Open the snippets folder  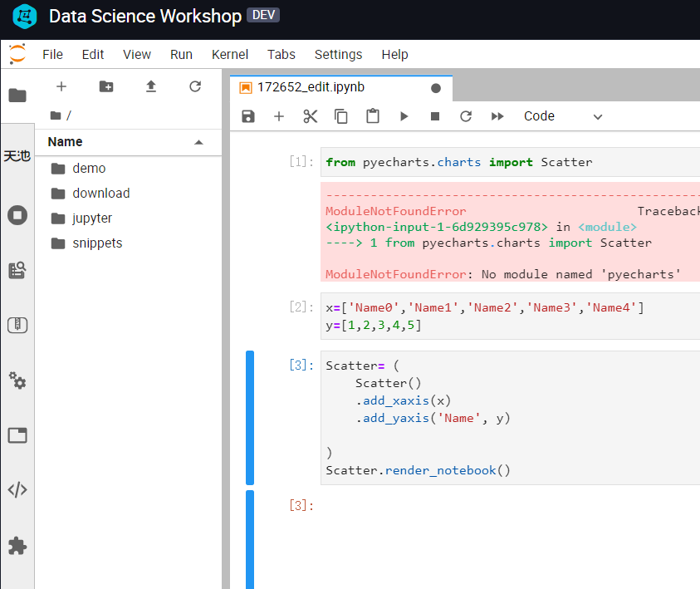pos(128,243)
